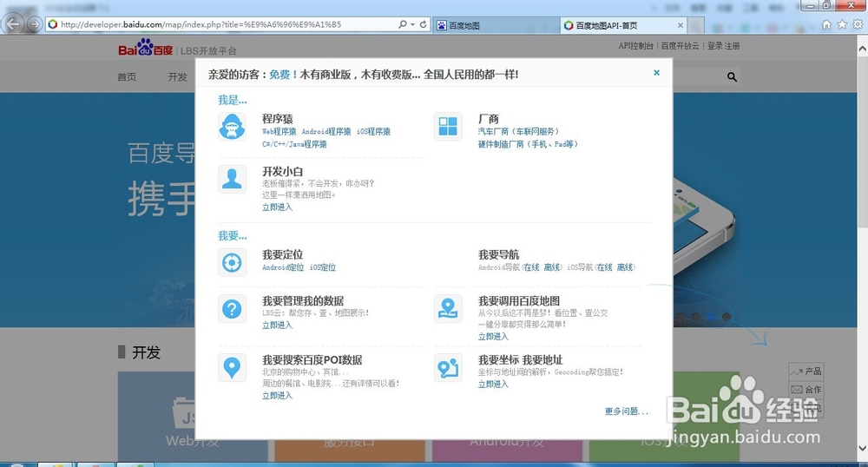Click the location marker icon for 我要搜索百度POI数据
This screenshot has height=467, width=868.
click(x=232, y=367)
